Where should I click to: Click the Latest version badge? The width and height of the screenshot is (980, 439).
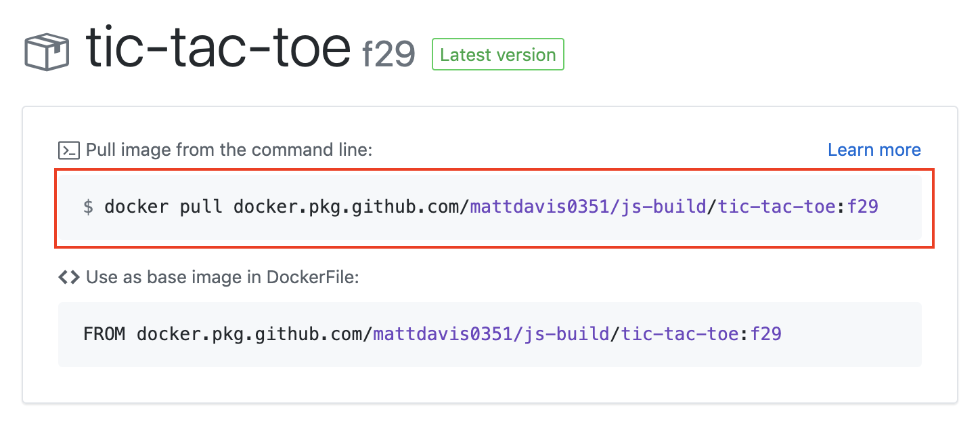click(497, 55)
